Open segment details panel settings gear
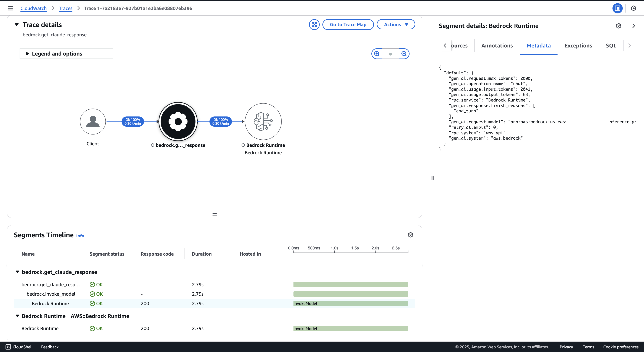Screen dimensions: 644x352 click(x=618, y=26)
